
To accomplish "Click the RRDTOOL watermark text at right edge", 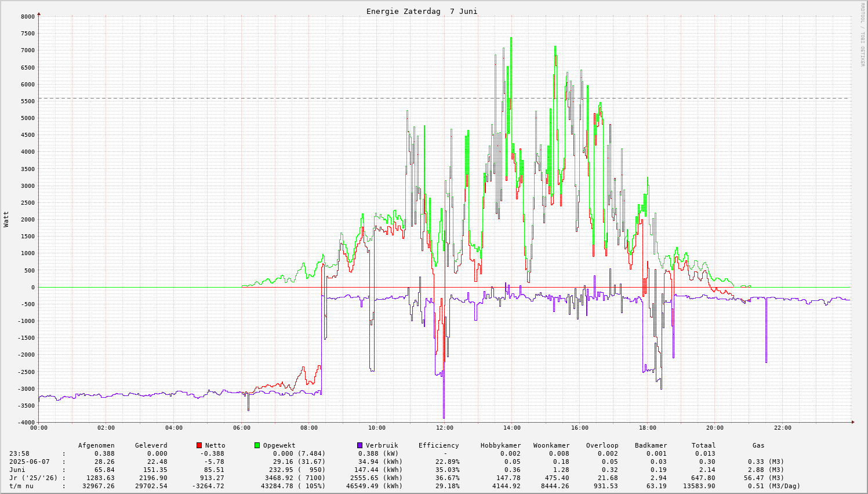I will point(862,34).
